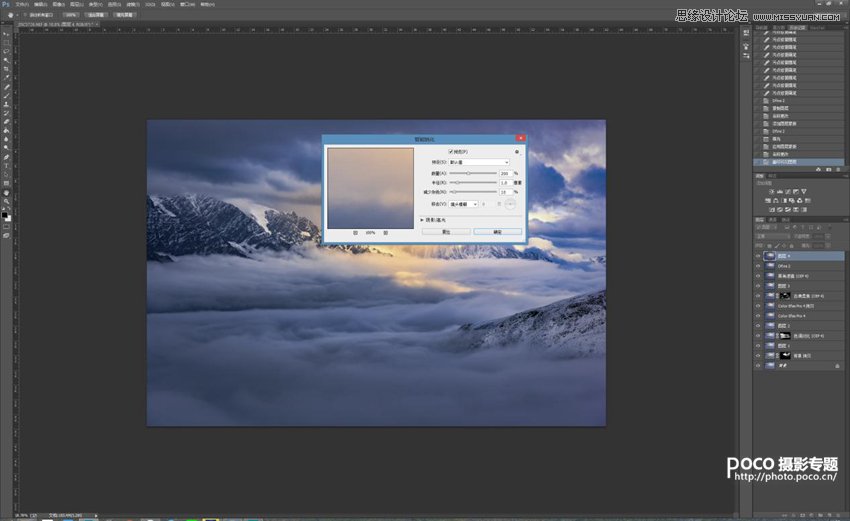Toggle visibility of layer 图层 2
This screenshot has width=850, height=521.
click(x=758, y=326)
